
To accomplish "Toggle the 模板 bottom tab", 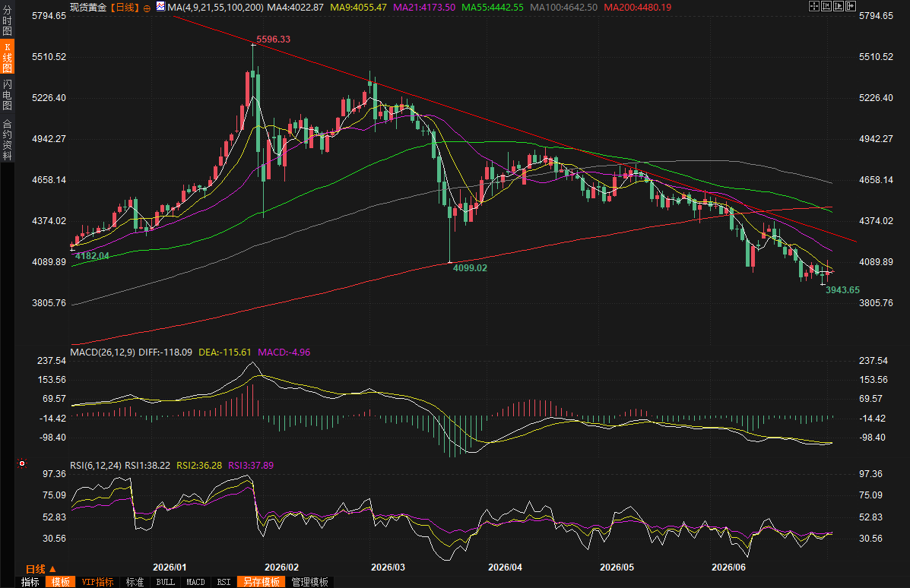I will 60,582.
